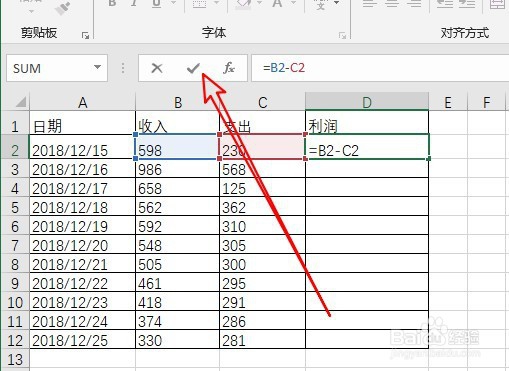509x371 pixels.
Task: Click the income cell 598
Action: coord(178,147)
